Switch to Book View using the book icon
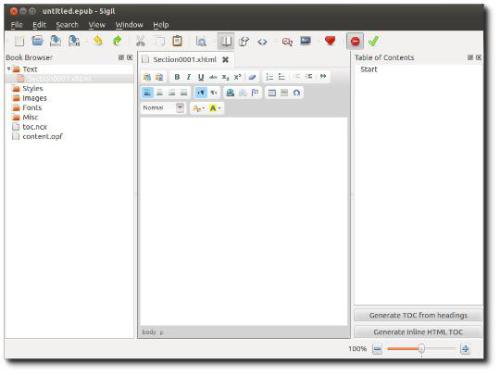The width and height of the screenshot is (500, 375). point(226,41)
